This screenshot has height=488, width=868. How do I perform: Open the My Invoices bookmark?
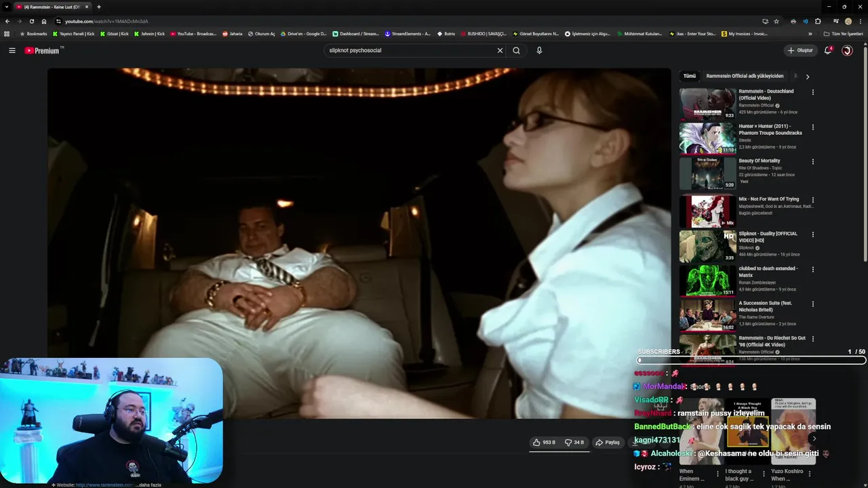click(x=745, y=33)
